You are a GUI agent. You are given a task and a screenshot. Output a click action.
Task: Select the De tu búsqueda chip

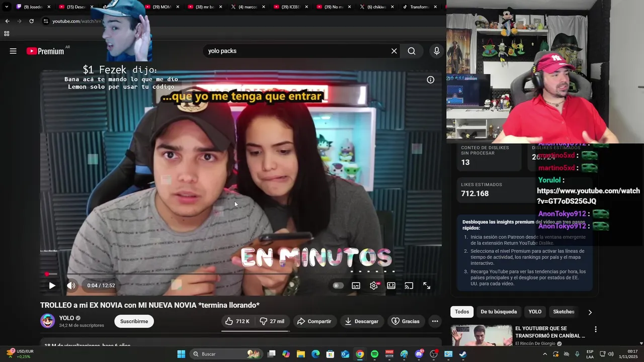tap(499, 312)
